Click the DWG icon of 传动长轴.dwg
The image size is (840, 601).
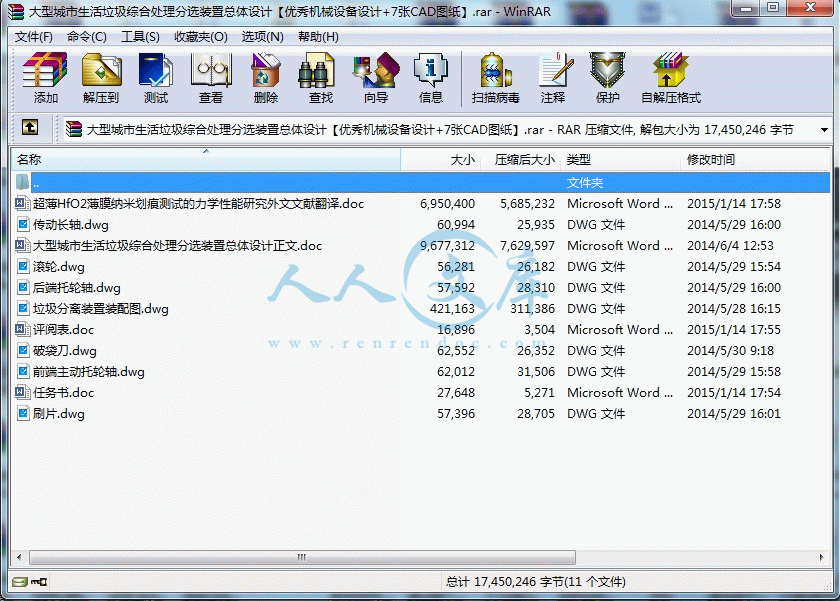(22, 224)
